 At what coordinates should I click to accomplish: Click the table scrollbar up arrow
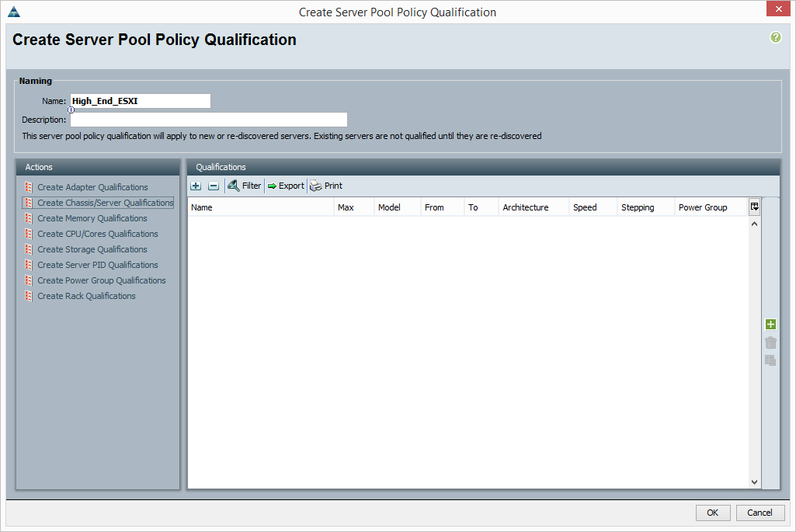754,224
